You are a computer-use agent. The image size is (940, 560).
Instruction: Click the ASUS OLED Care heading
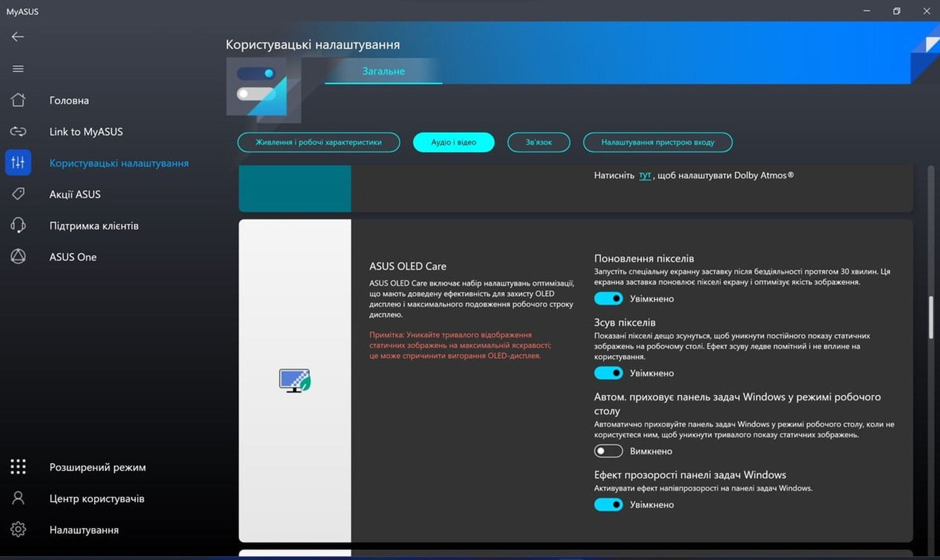tap(408, 266)
